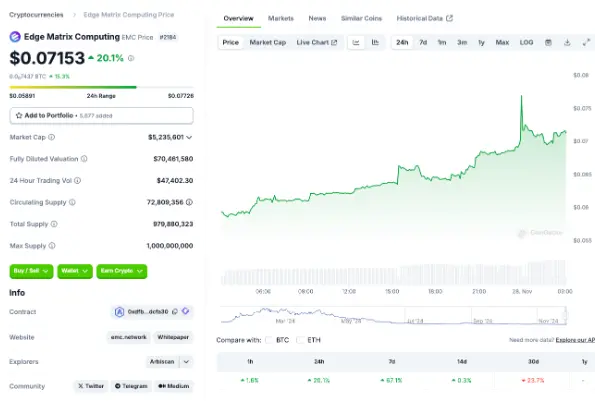This screenshot has width=595, height=401.
Task: Open the Whitepaper link
Action: [x=173, y=337]
